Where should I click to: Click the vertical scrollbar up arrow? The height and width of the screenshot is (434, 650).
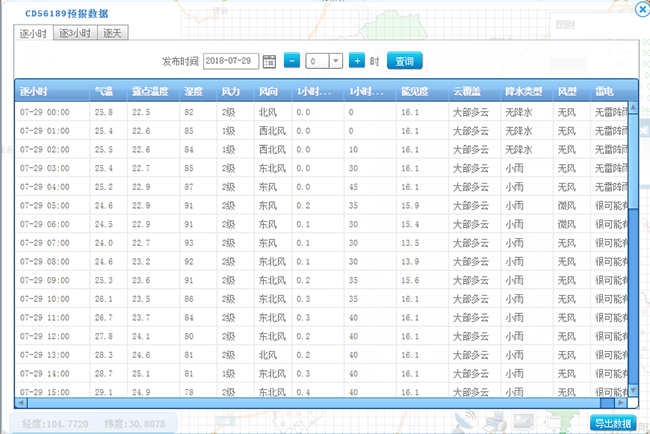[633, 108]
